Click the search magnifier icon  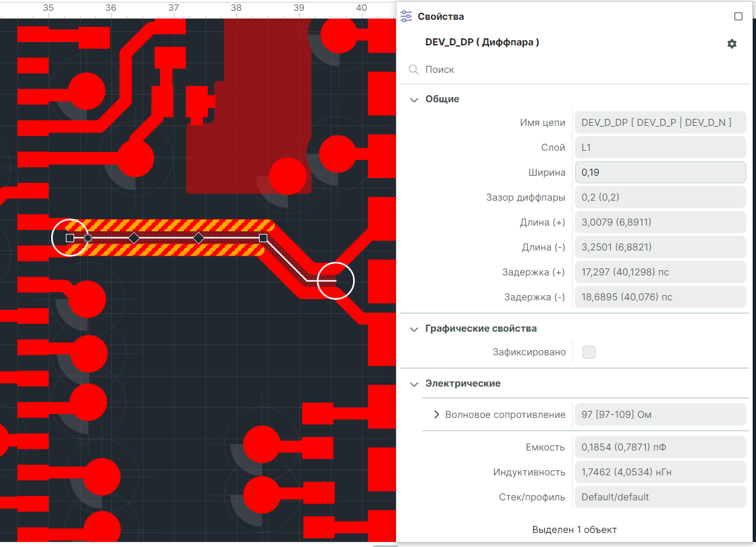(x=414, y=69)
